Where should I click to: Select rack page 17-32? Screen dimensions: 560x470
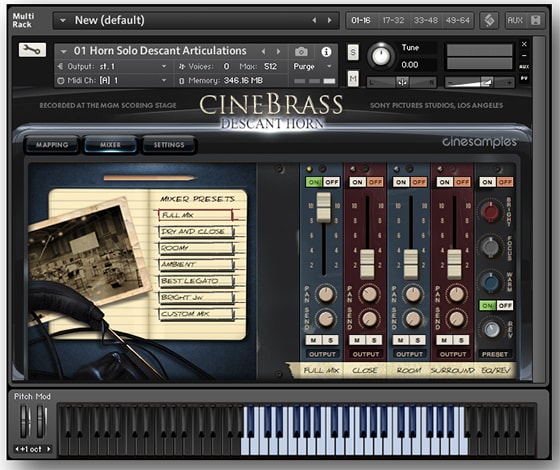(393, 20)
